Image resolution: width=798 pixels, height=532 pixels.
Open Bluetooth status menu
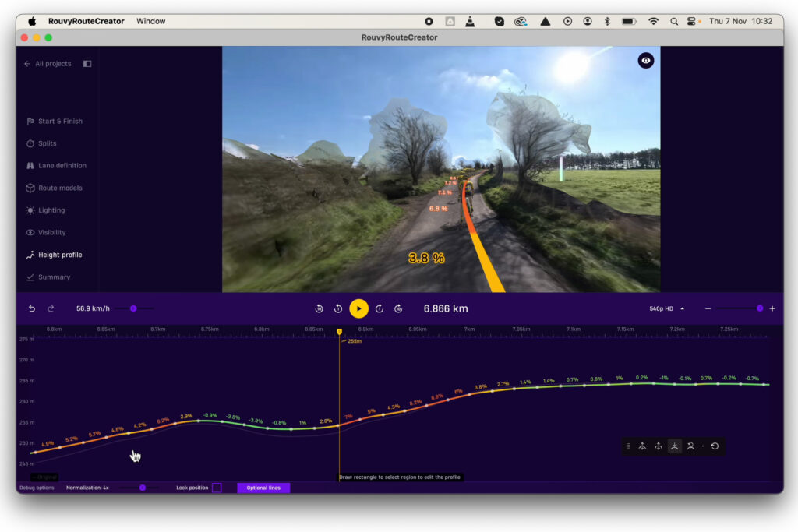[x=607, y=21]
